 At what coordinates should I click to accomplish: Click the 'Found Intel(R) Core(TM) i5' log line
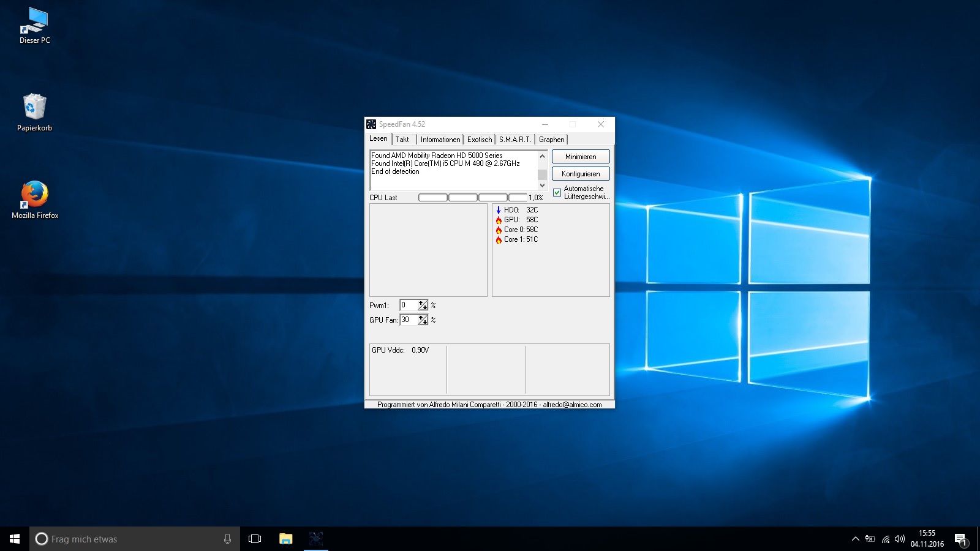[x=445, y=163]
